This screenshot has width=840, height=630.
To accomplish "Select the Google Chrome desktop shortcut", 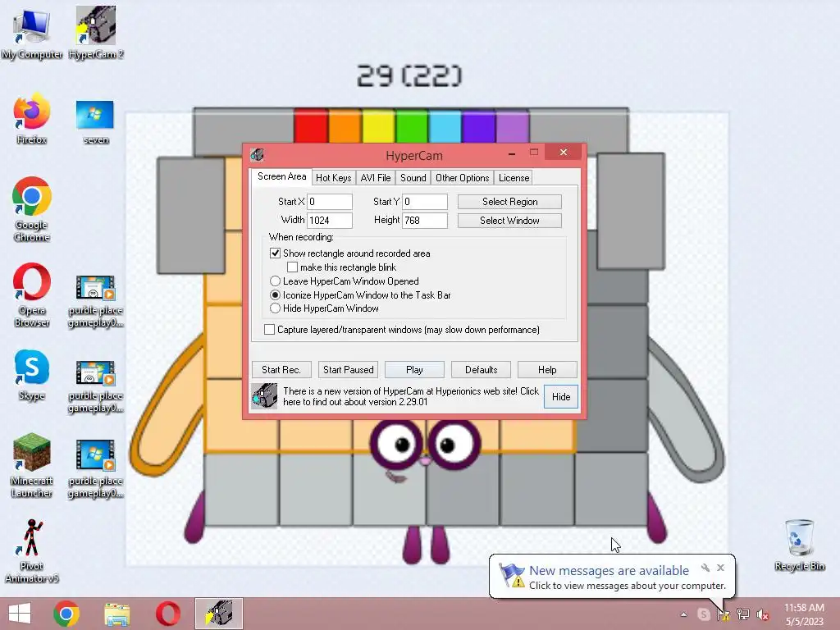I will point(32,209).
